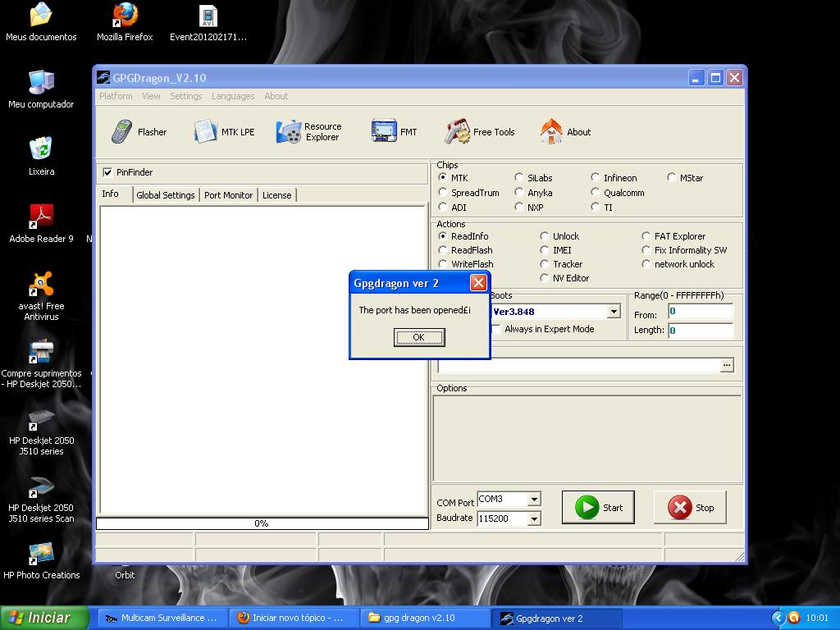This screenshot has height=630, width=840.
Task: Click the orange tray icon near clock
Action: tap(794, 618)
